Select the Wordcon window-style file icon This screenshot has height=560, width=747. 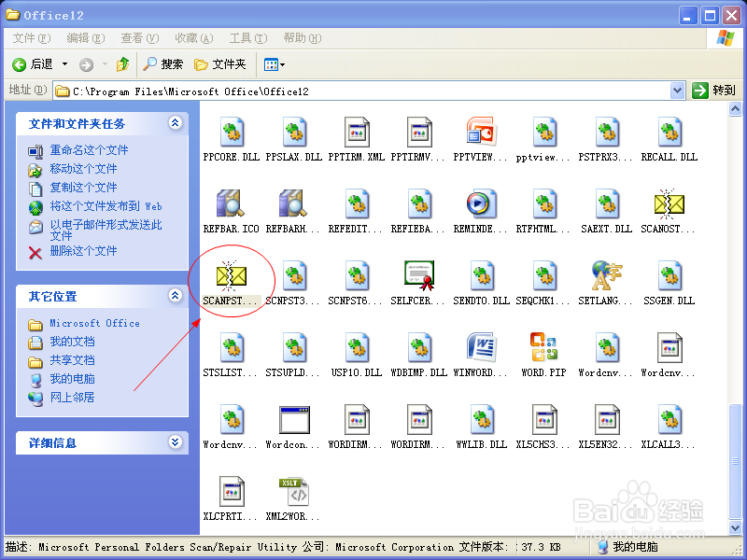click(x=293, y=419)
